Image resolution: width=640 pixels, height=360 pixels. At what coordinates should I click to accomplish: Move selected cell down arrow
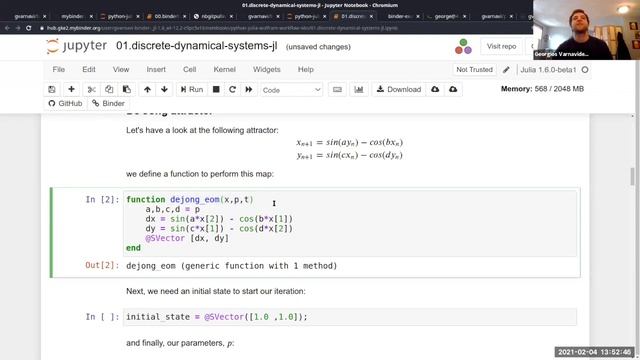(164, 89)
